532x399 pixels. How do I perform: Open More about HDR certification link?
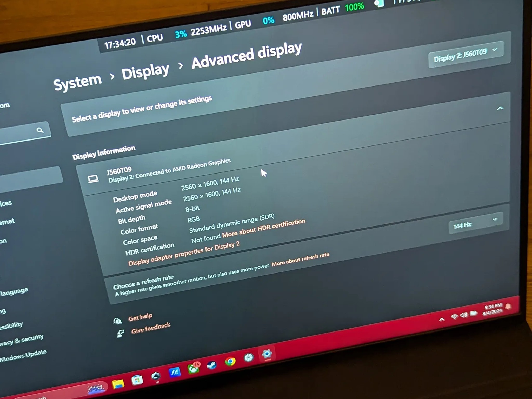coord(264,228)
